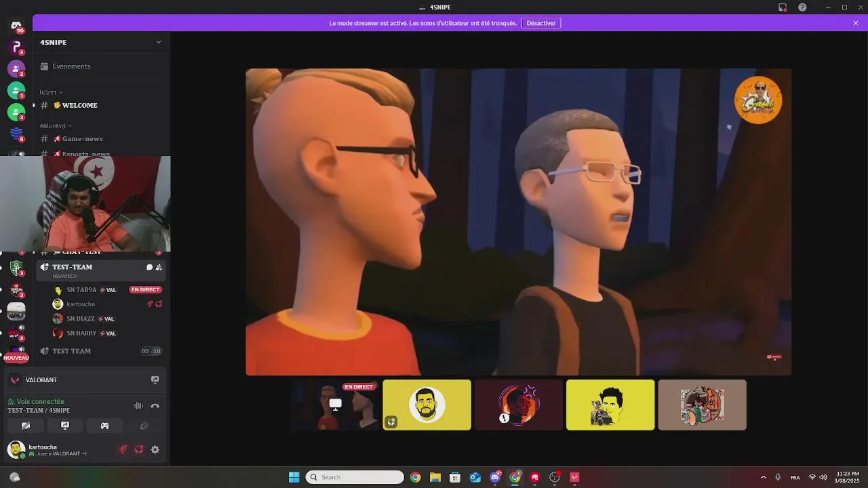This screenshot has height=488, width=868.
Task: Open Windows Start menu
Action: point(294,477)
